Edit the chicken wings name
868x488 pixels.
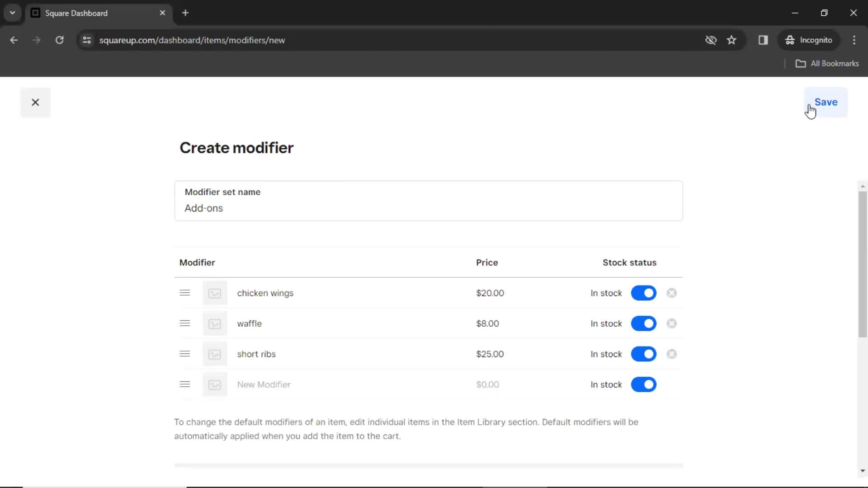[265, 293]
